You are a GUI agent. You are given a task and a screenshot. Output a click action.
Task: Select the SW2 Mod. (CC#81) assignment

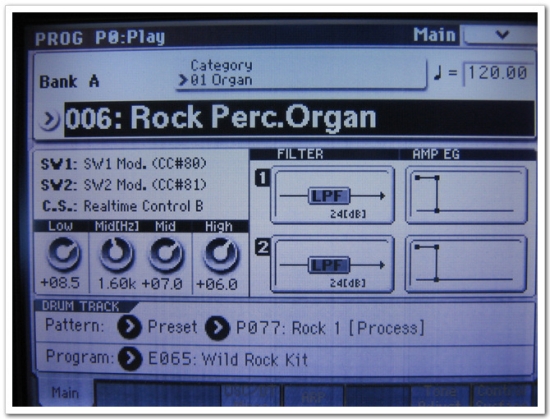click(x=145, y=185)
